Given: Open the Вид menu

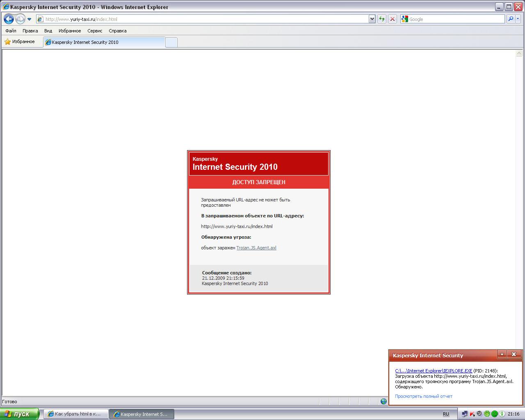Looking at the screenshot, I should click(x=48, y=31).
